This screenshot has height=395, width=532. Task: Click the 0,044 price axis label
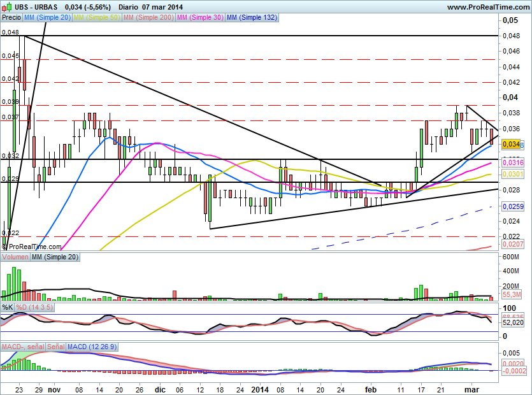(512, 67)
